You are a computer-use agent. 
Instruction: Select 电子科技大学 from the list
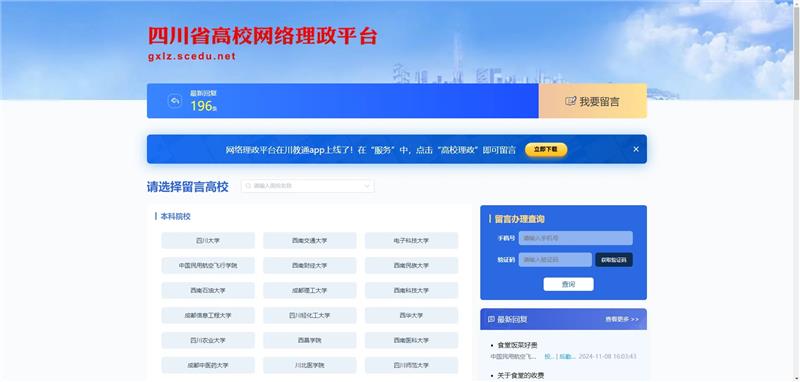[x=411, y=240]
